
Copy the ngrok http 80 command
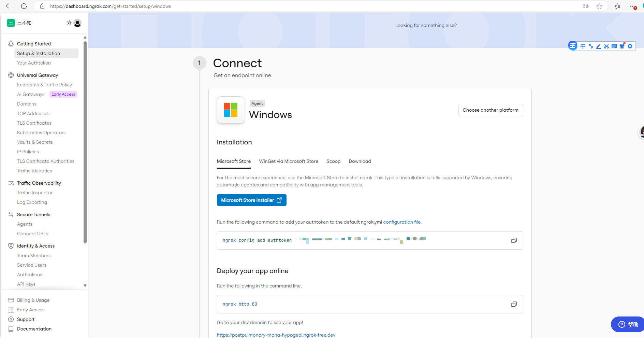click(x=514, y=304)
